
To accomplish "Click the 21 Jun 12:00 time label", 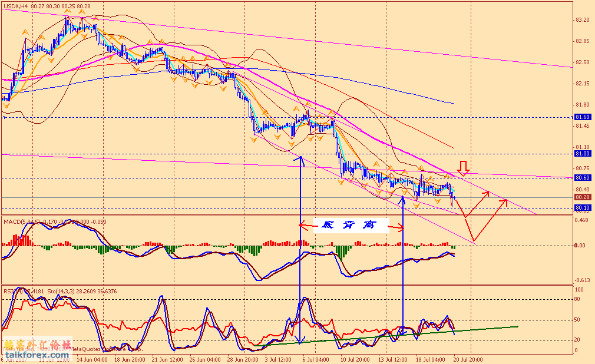I will [167, 359].
